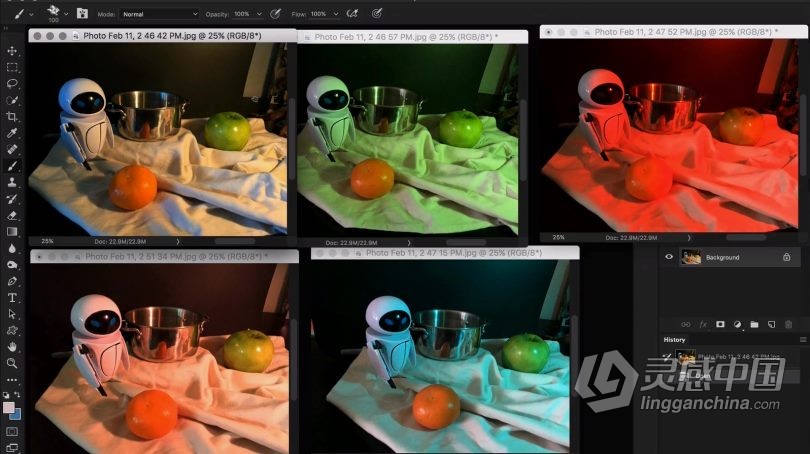Image resolution: width=810 pixels, height=454 pixels.
Task: Open the blending Mode Normal dropdown
Action: pos(159,14)
